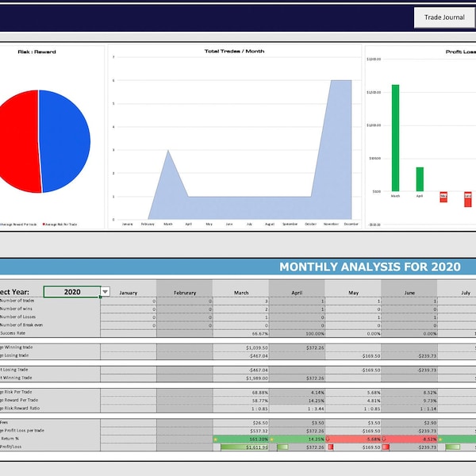Select March number of trades cell 3

[241, 301]
